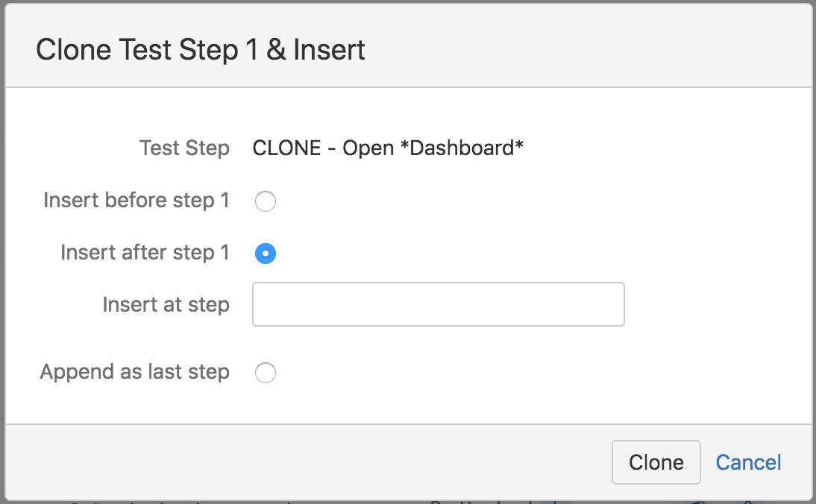Dismiss the dialog via the Cancel link
816x504 pixels.
pos(747,462)
